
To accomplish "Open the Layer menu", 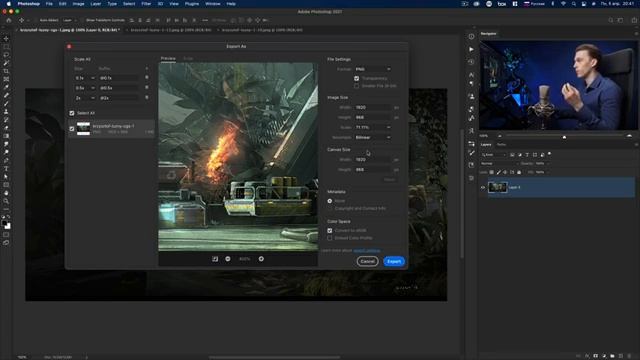I will [96, 4].
